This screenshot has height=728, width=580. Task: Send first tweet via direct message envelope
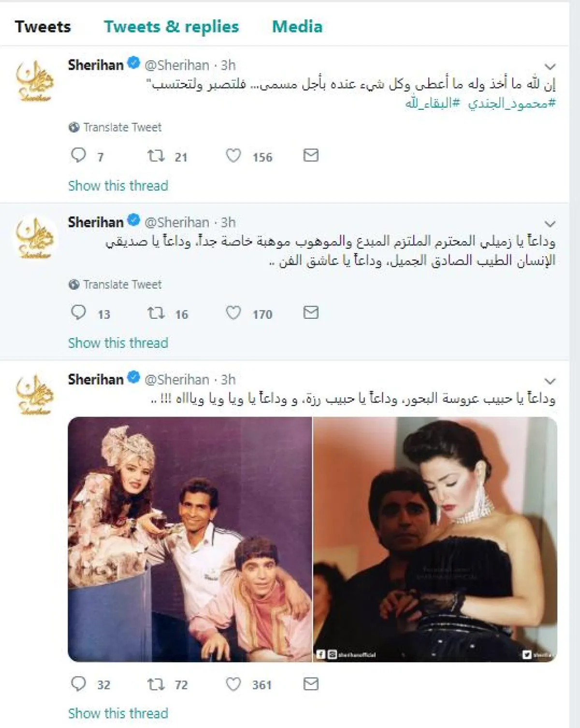click(x=311, y=155)
